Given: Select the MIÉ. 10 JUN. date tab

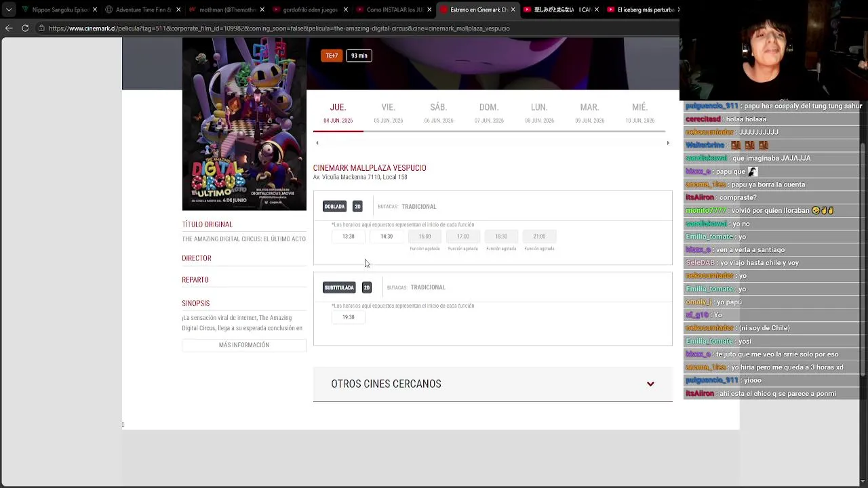Looking at the screenshot, I should pyautogui.click(x=639, y=113).
